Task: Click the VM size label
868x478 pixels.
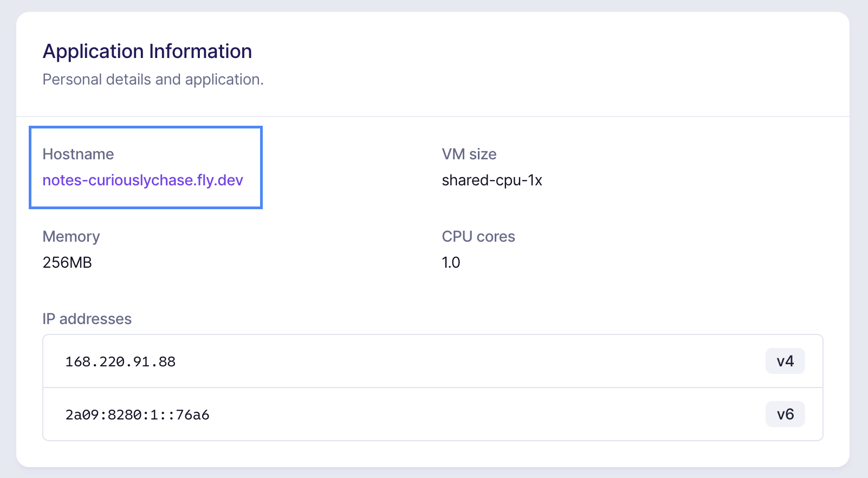Action: tap(469, 154)
